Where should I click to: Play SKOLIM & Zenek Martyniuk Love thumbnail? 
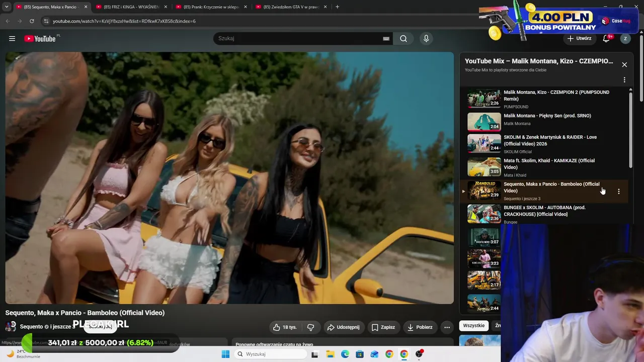tap(484, 143)
